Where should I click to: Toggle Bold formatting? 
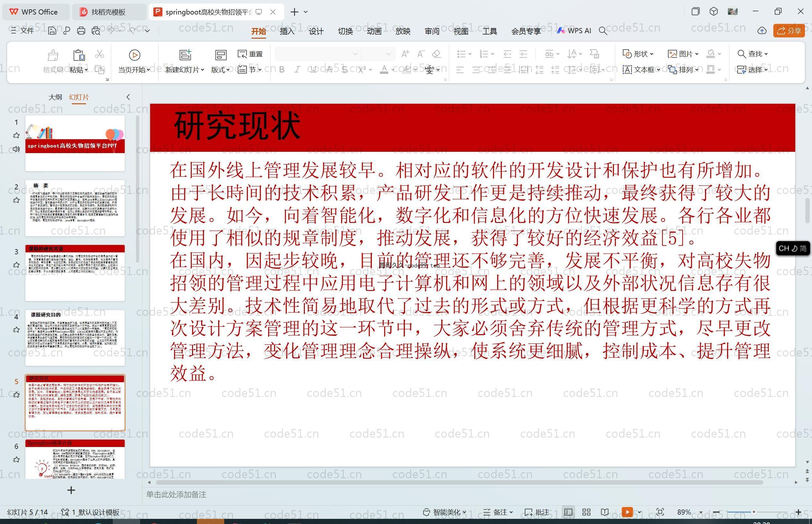click(x=282, y=69)
